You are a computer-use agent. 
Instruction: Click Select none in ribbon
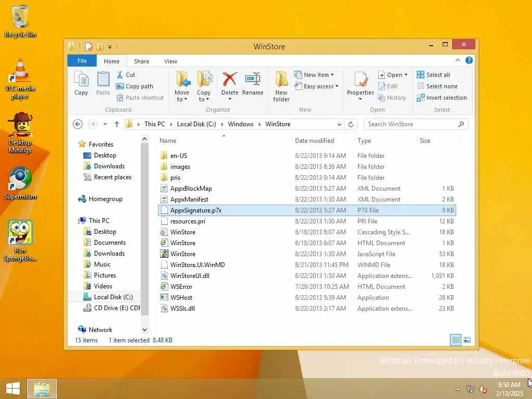click(437, 86)
